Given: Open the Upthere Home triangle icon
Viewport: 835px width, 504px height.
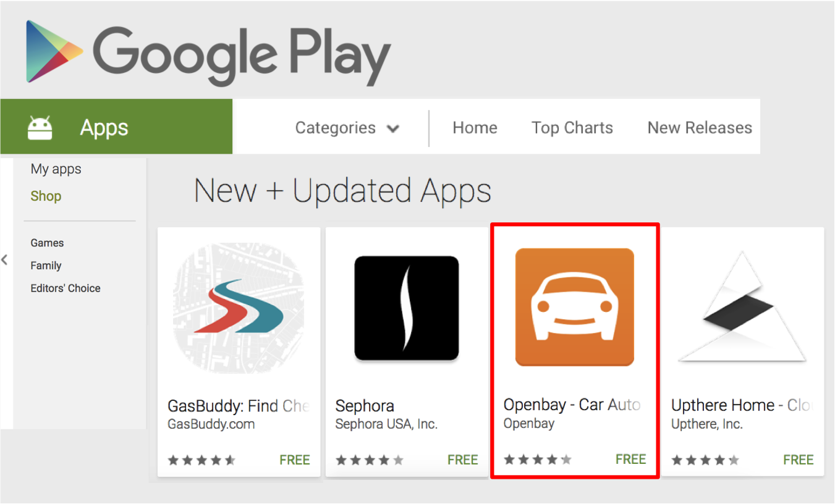Looking at the screenshot, I should (742, 306).
